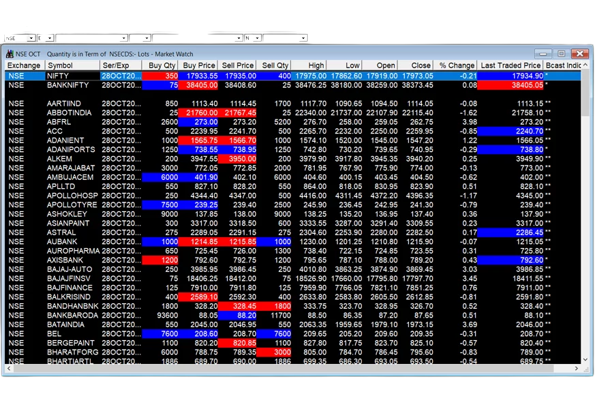The height and width of the screenshot is (409, 610).
Task: Click the Close column header
Action: coord(415,65)
